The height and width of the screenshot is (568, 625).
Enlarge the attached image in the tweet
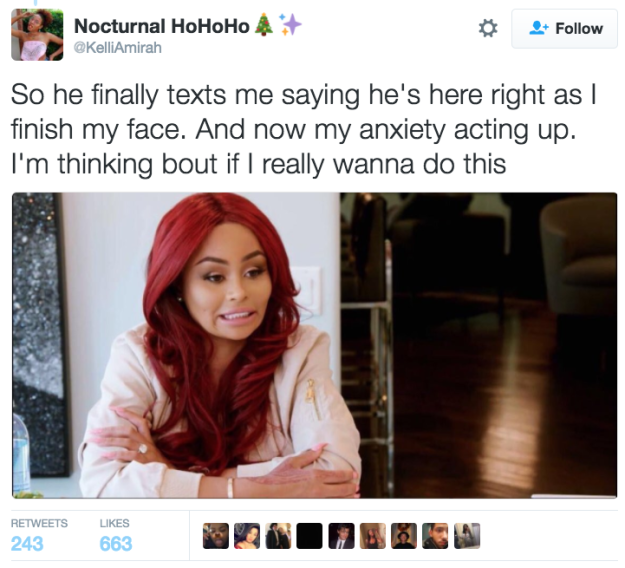pyautogui.click(x=314, y=345)
